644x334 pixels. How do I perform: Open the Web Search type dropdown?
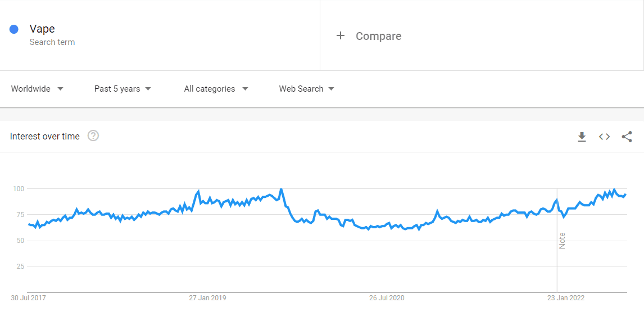[x=306, y=89]
